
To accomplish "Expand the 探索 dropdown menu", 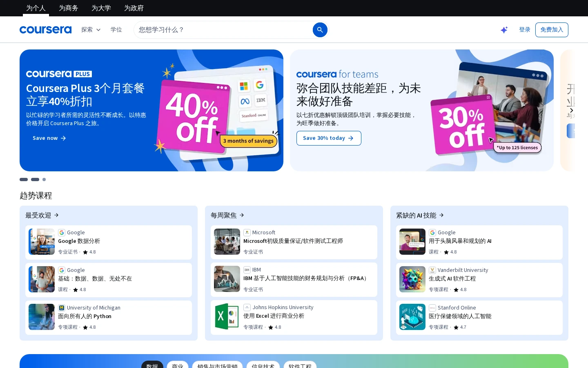I will tap(91, 30).
